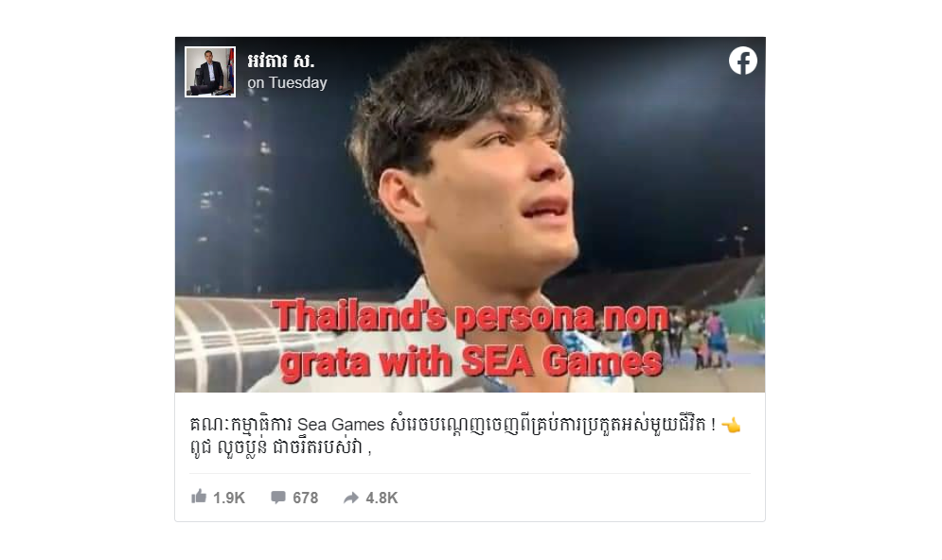The image size is (942, 560).
Task: Click the share arrow icon
Action: click(x=351, y=498)
